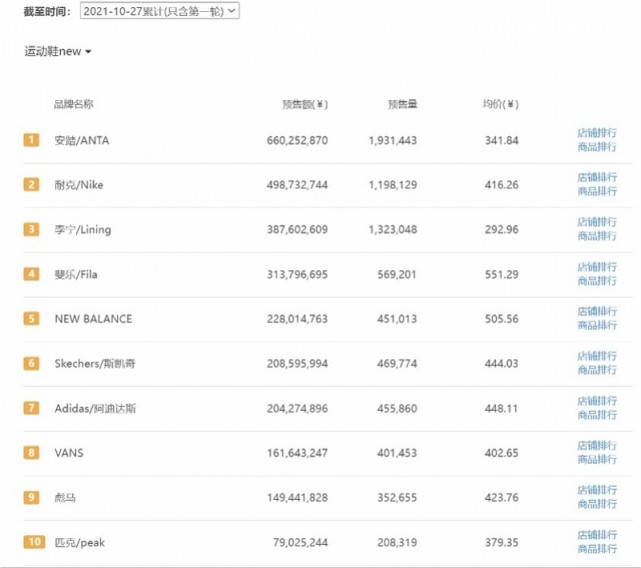Click presale amount 161,643,247
This screenshot has width=641, height=568.
coord(297,453)
